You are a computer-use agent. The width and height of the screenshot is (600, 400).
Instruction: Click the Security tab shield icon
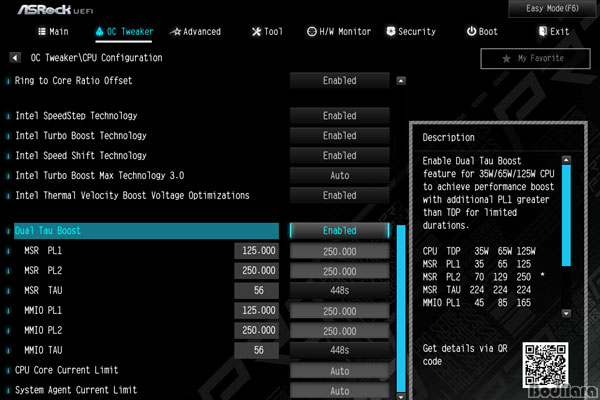(391, 31)
